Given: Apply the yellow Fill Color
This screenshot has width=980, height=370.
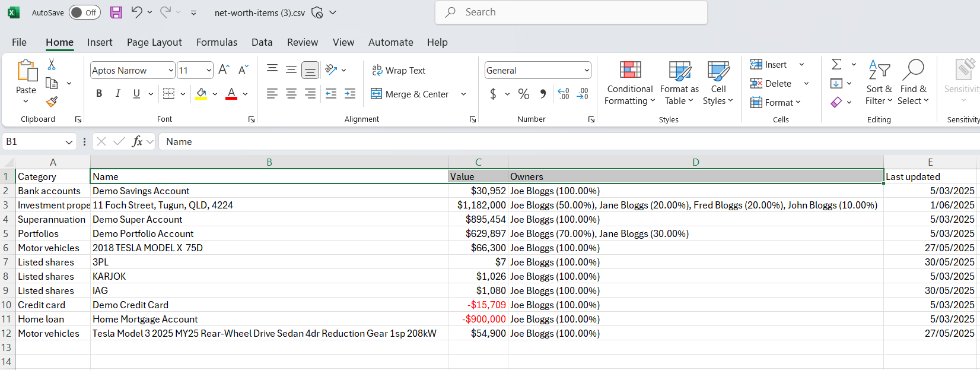Looking at the screenshot, I should (x=202, y=93).
